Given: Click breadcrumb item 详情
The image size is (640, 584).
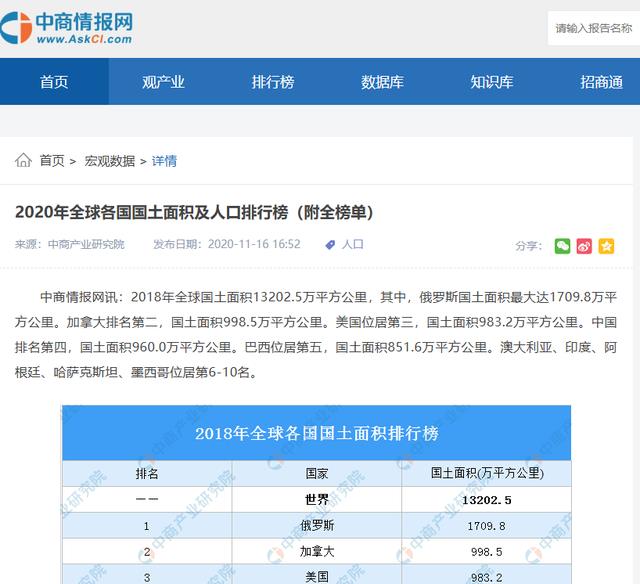Looking at the screenshot, I should 164,161.
